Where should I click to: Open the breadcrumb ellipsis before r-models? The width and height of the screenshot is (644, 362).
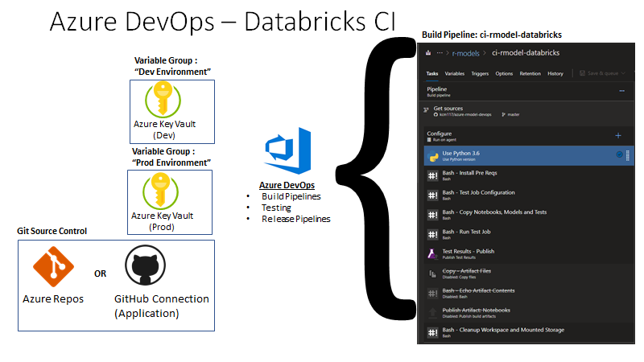pos(440,52)
